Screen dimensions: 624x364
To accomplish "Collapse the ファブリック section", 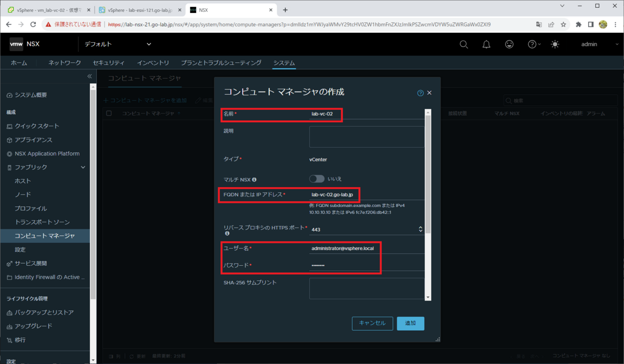I will pyautogui.click(x=83, y=167).
